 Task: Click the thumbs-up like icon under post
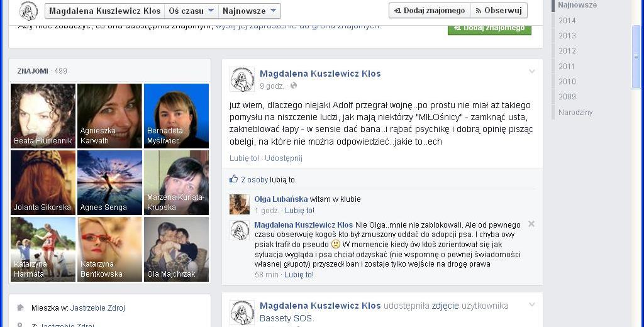[x=234, y=179]
